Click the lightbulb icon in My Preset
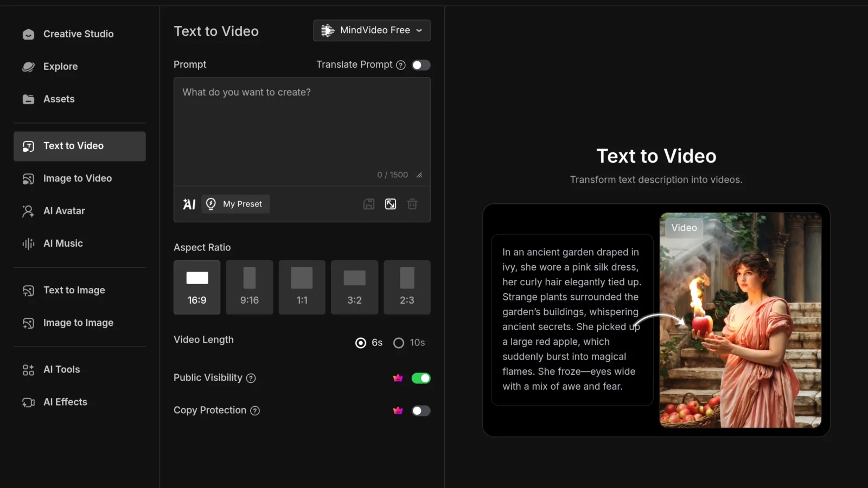The height and width of the screenshot is (488, 868). [x=211, y=204]
